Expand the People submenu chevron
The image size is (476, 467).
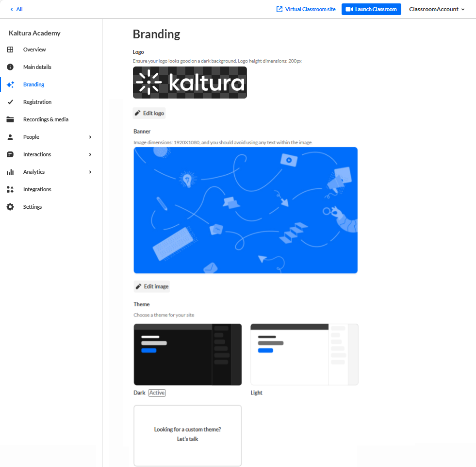click(x=90, y=137)
